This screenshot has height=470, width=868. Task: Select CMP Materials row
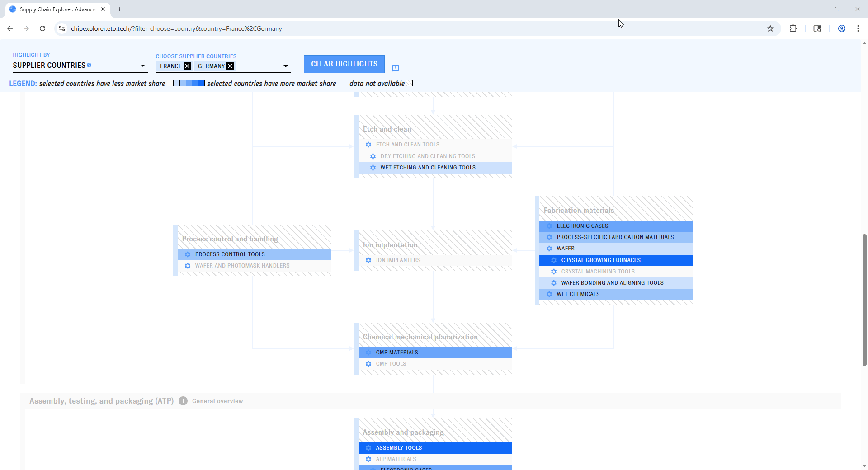(435, 352)
